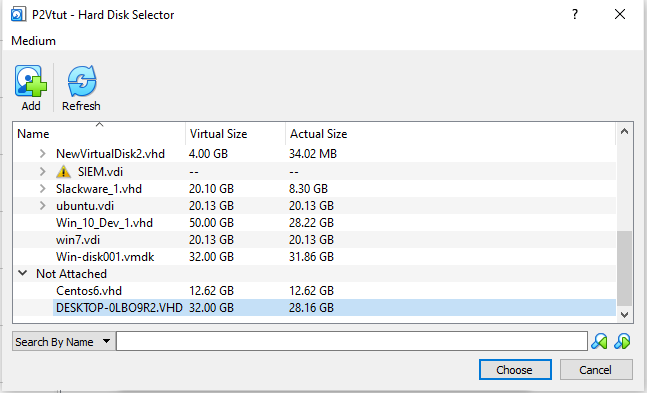Expand the NewVirtualDisk2.vhd row
This screenshot has height=393, width=647.
coord(43,154)
